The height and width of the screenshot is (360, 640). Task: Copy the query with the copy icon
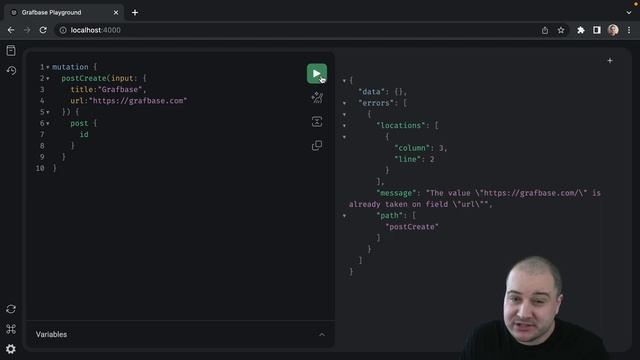317,145
